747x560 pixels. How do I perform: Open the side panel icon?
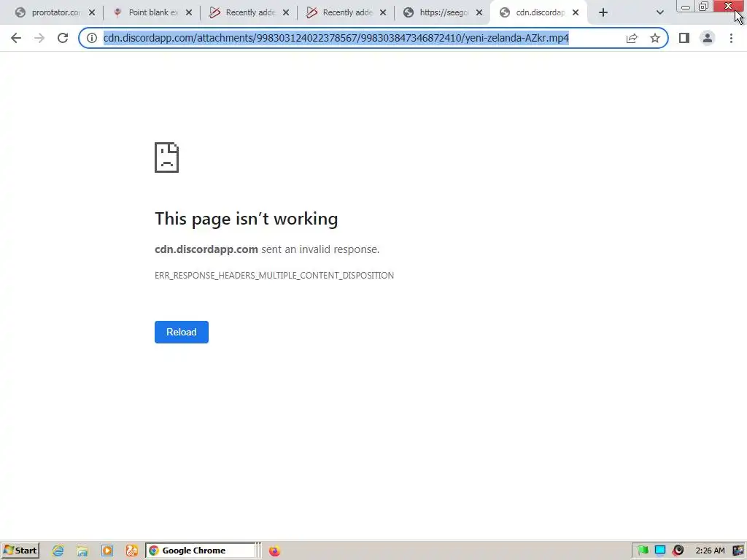(x=684, y=38)
